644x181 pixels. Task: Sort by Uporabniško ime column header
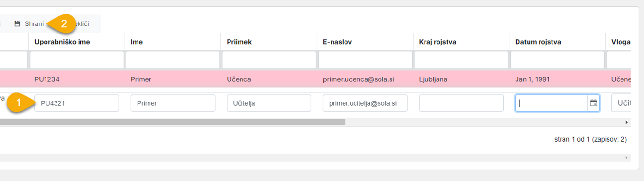(62, 42)
